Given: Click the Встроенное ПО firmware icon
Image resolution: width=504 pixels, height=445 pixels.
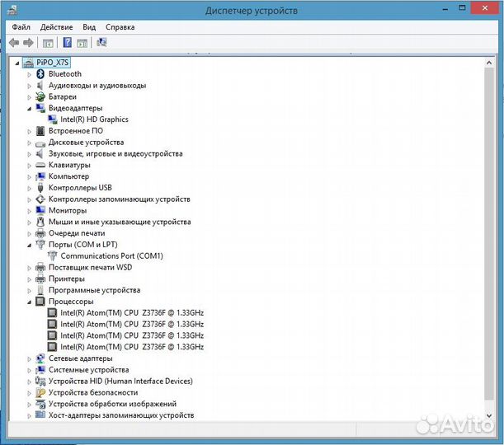Looking at the screenshot, I should click(40, 131).
